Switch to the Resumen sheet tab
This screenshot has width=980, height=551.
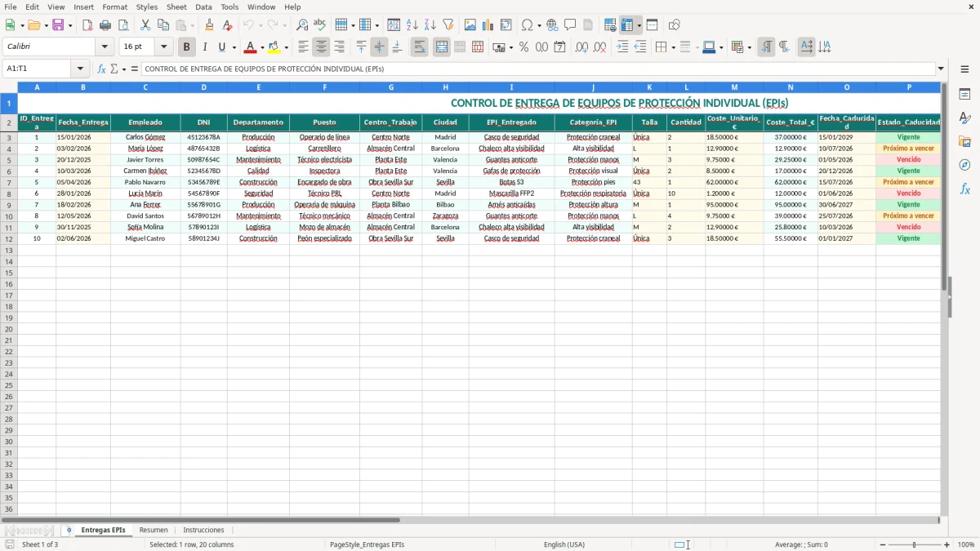coord(154,530)
